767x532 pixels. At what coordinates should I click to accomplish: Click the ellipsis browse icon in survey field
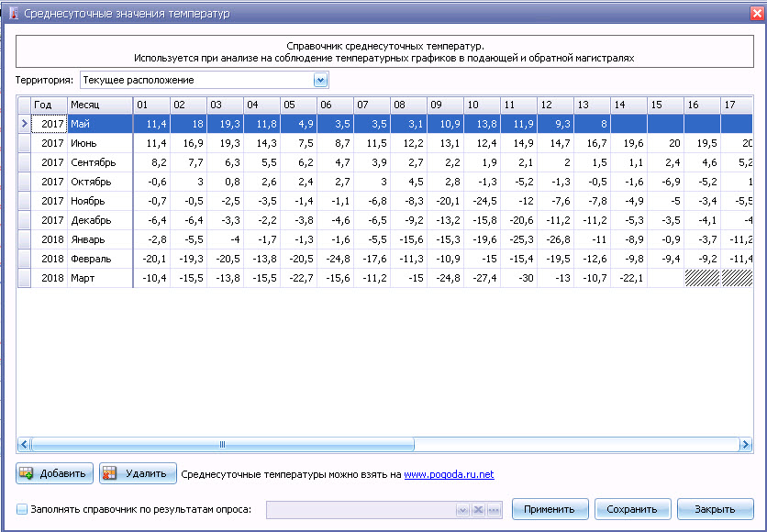click(x=494, y=510)
